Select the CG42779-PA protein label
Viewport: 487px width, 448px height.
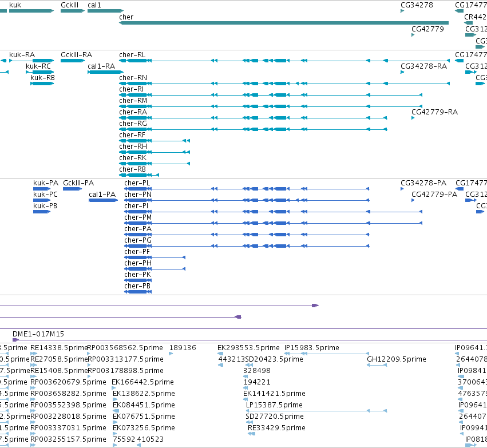click(x=434, y=195)
